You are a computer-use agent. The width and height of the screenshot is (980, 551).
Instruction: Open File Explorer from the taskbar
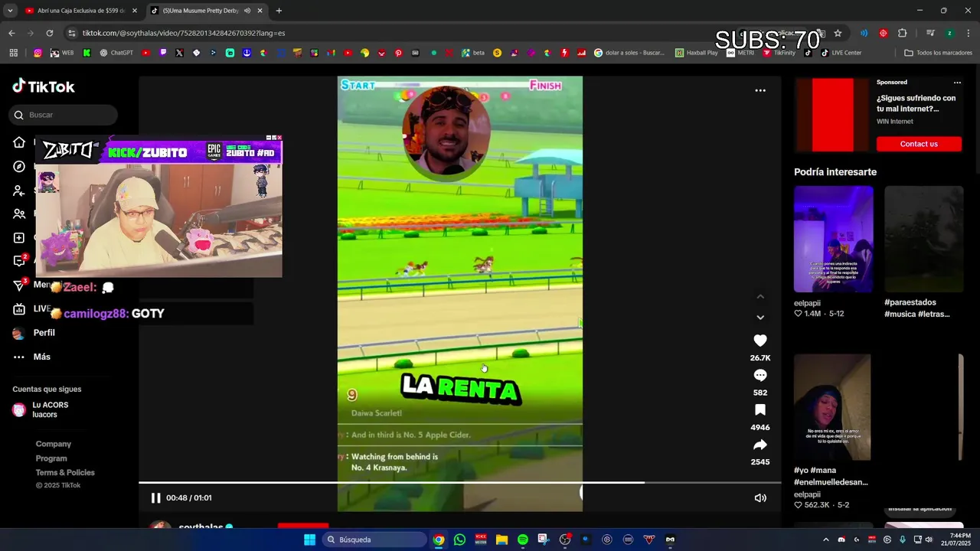tap(501, 540)
